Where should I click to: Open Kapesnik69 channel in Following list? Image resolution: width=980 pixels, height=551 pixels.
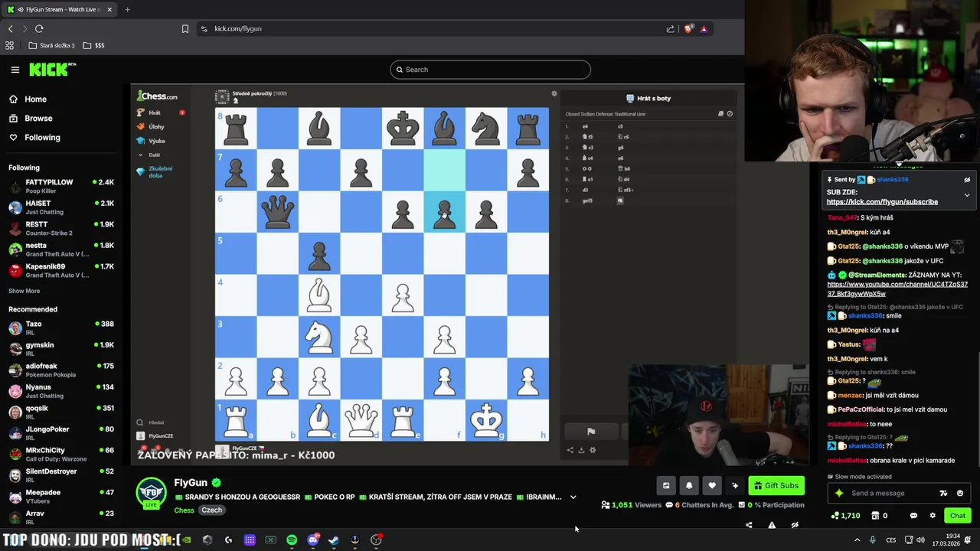click(61, 270)
